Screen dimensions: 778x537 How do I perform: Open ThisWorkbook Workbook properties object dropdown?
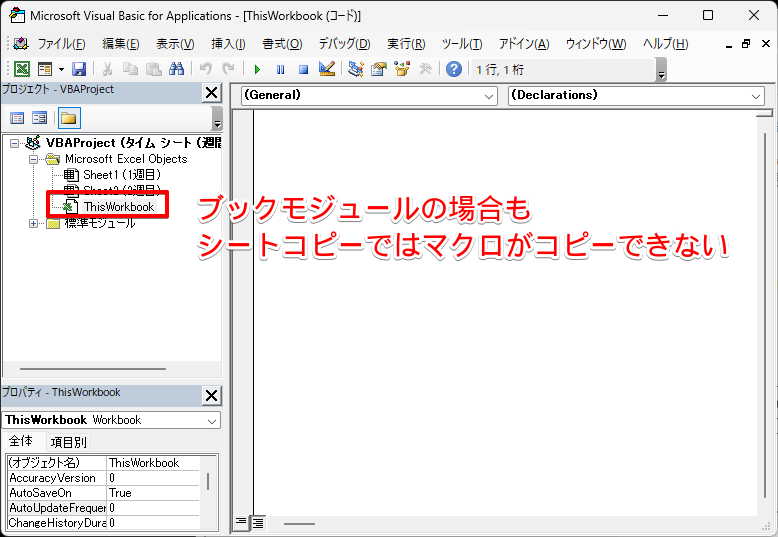111,420
